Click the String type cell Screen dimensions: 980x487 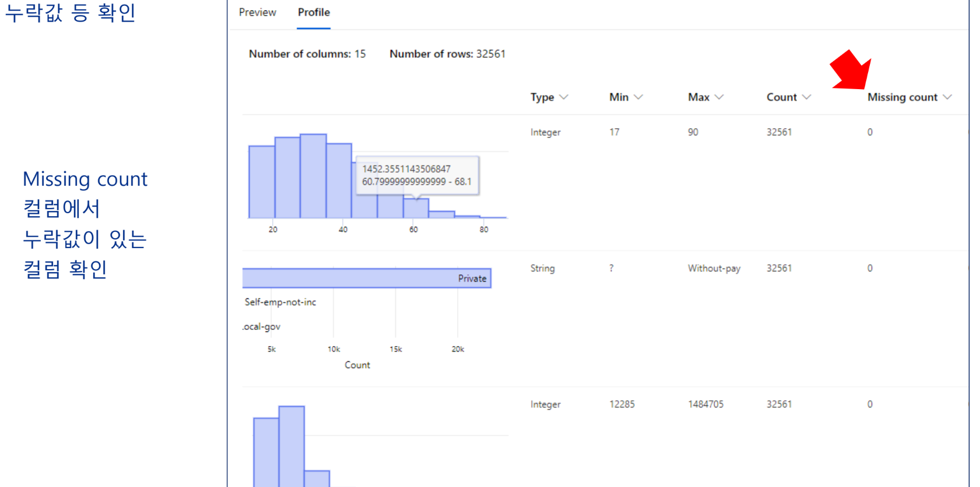point(542,269)
